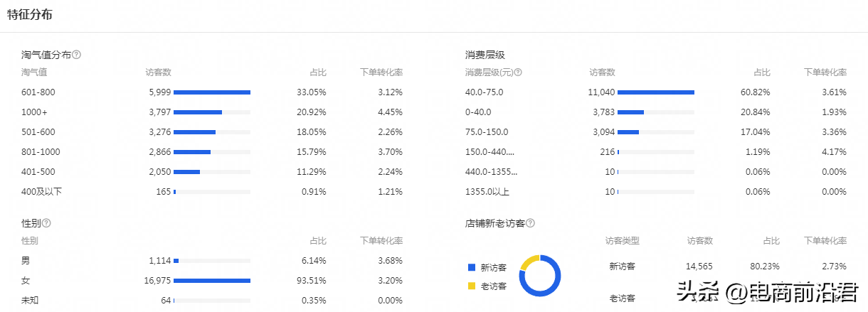Select the 1000+ row label
This screenshot has width=868, height=312.
(34, 112)
